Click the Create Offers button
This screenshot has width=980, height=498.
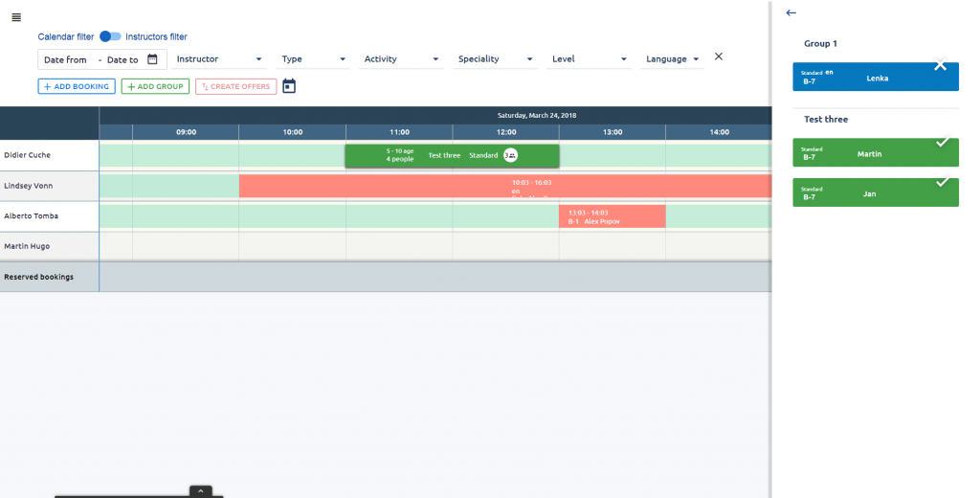click(236, 86)
